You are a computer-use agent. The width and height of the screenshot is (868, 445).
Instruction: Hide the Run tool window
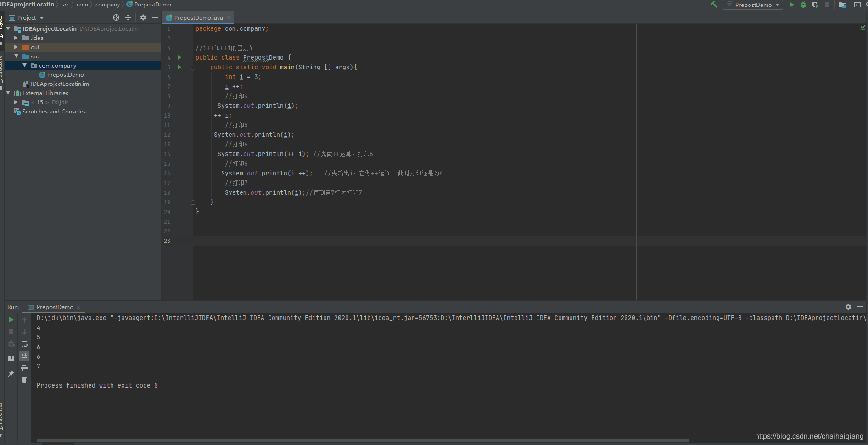click(860, 307)
